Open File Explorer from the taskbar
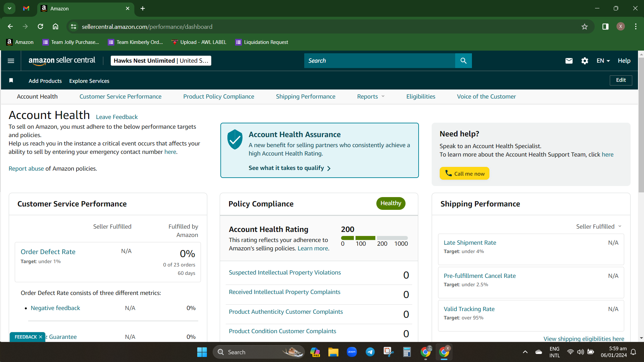The height and width of the screenshot is (362, 644). tap(333, 352)
